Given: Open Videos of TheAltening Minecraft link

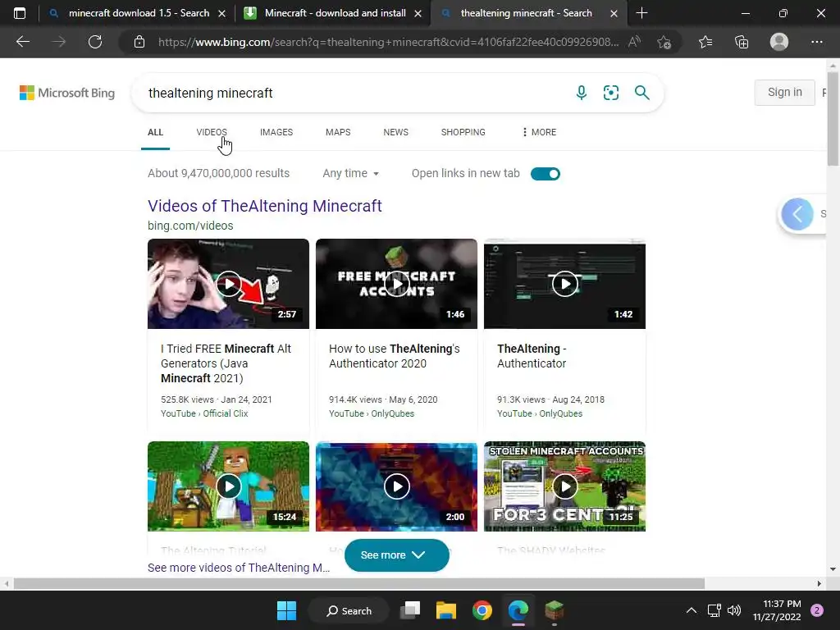Looking at the screenshot, I should coord(265,206).
